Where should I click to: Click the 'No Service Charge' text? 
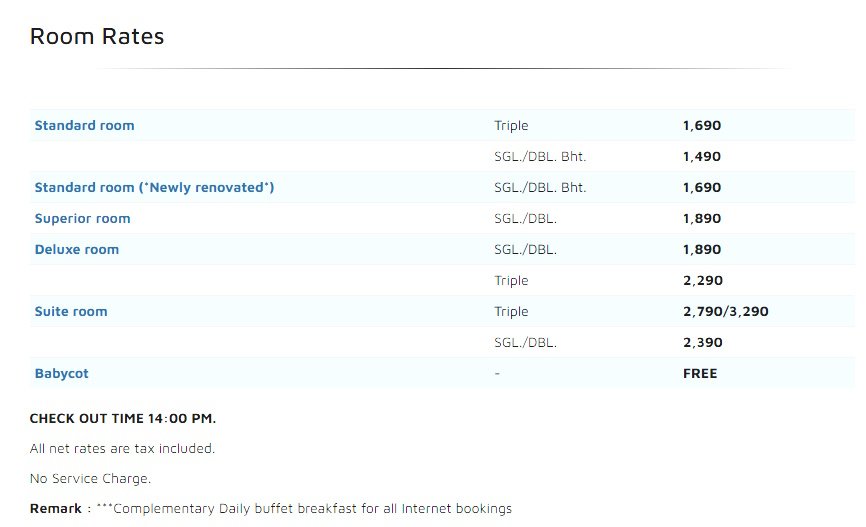pyautogui.click(x=90, y=479)
